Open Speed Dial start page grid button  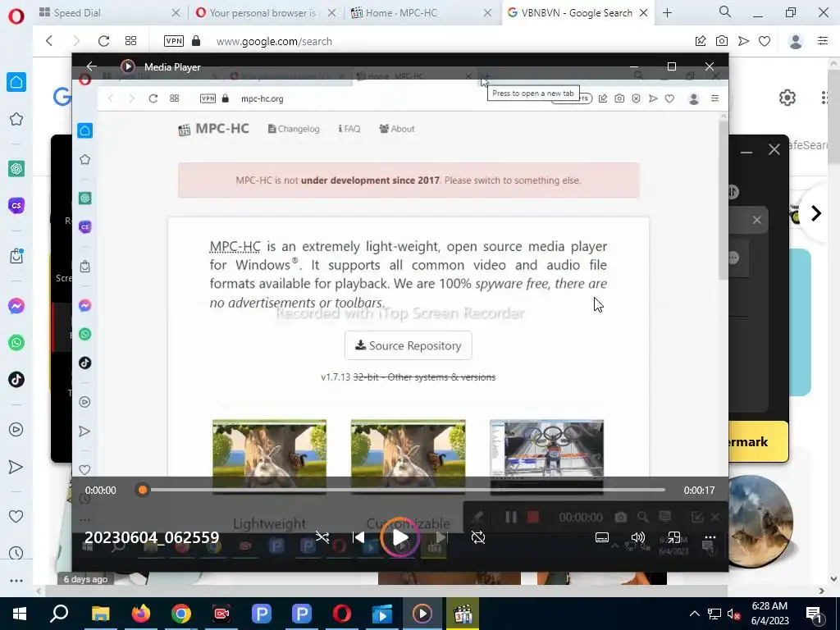tap(130, 41)
